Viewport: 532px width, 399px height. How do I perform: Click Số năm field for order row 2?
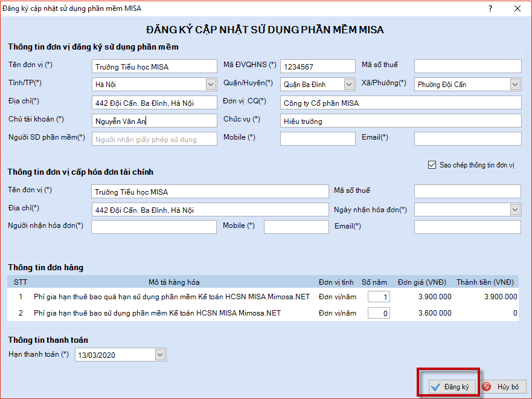[379, 313]
